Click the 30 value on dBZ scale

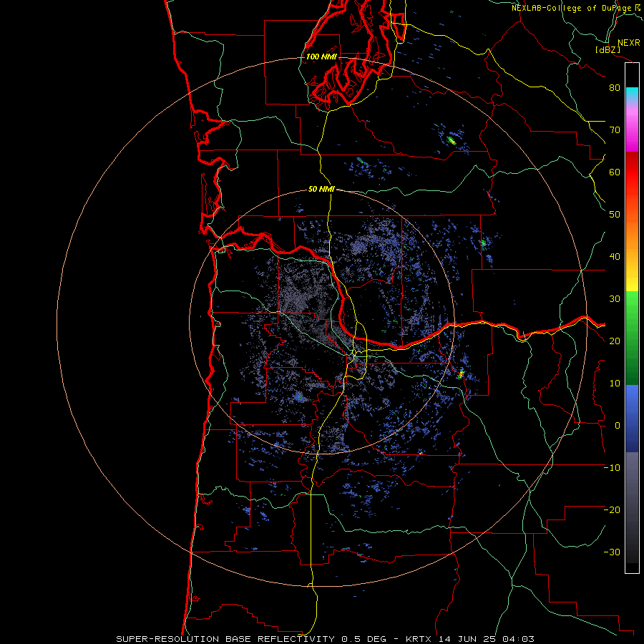point(615,299)
